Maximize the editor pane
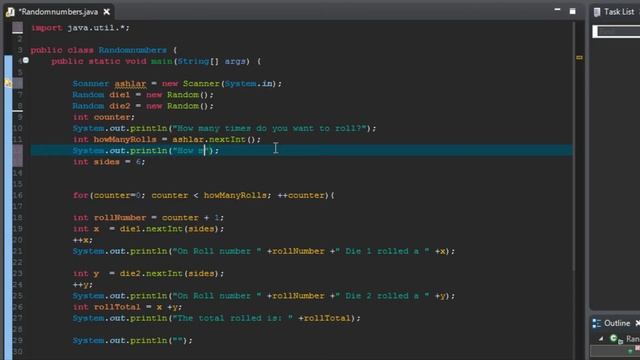This screenshot has height=360, width=640. pos(573,11)
